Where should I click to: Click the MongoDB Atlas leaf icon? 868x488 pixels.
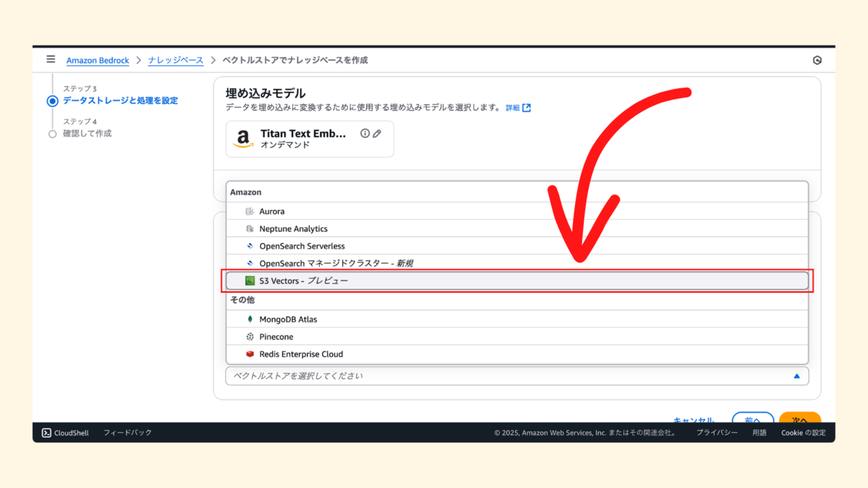click(250, 319)
